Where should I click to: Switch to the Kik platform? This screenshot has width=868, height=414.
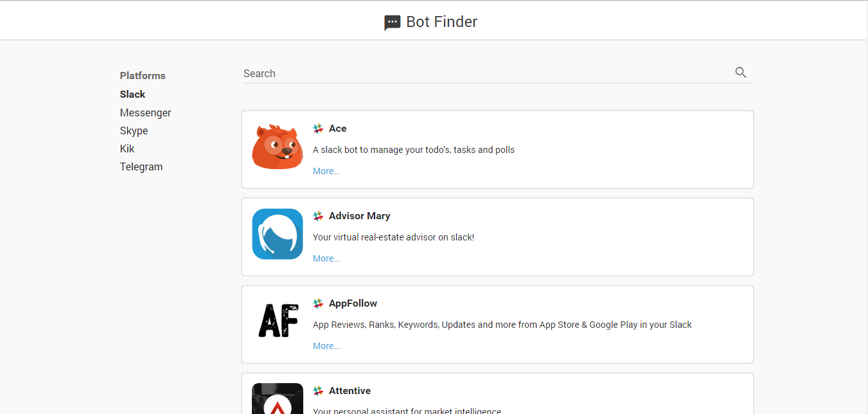(x=127, y=148)
